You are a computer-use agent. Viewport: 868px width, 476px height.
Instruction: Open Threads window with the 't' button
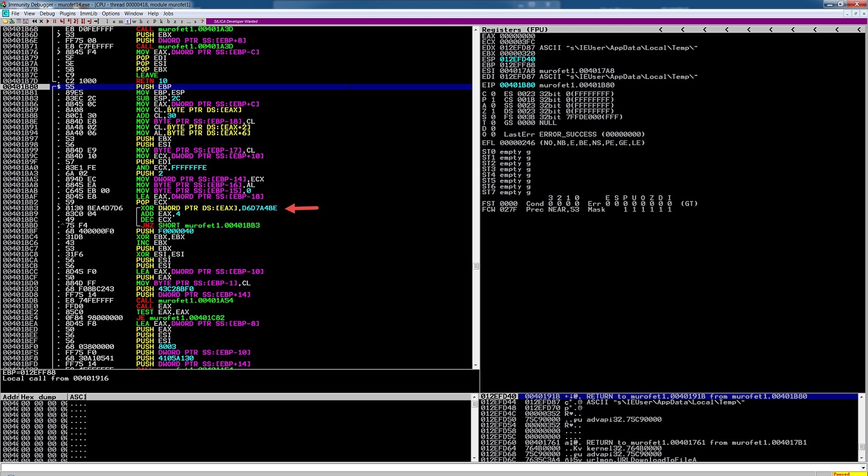point(127,21)
